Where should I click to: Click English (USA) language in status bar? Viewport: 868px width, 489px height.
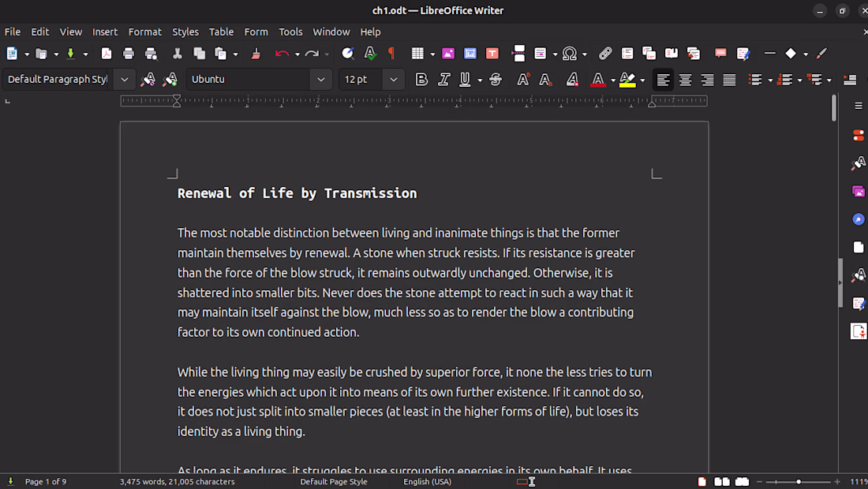[x=428, y=482]
